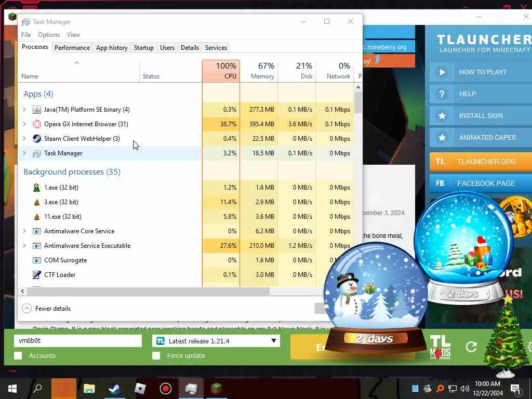This screenshot has width=532, height=399.
Task: Click the Status column header
Action: point(170,71)
